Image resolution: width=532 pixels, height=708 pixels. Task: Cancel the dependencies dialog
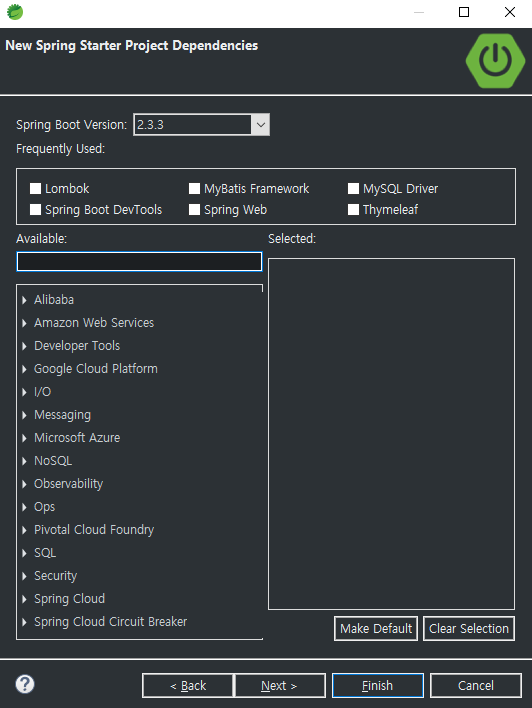(x=476, y=685)
